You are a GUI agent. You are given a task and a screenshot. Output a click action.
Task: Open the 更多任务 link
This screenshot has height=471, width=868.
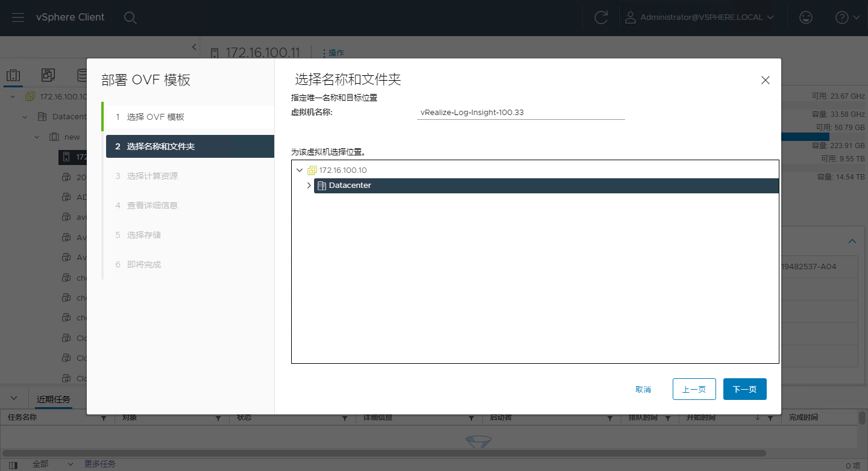tap(99, 464)
